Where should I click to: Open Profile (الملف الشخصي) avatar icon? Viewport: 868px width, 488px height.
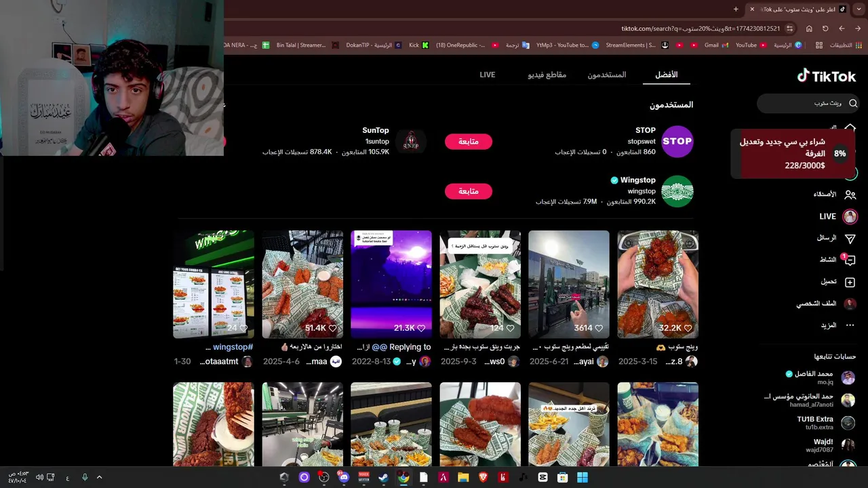(850, 304)
